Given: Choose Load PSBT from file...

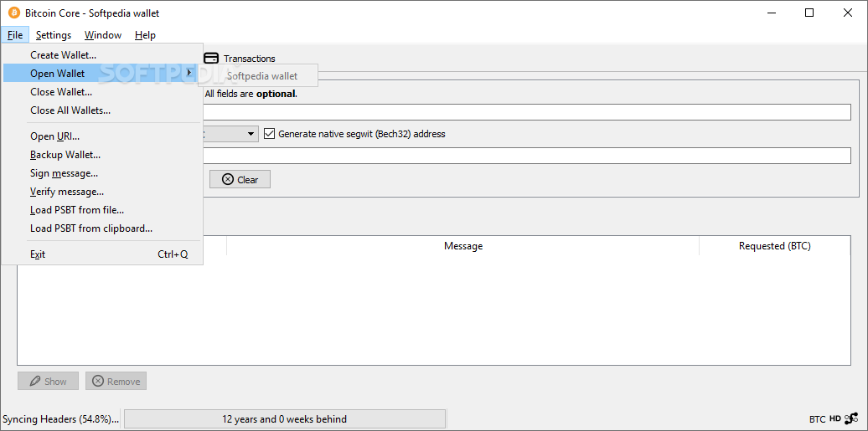Looking at the screenshot, I should 102,210.
